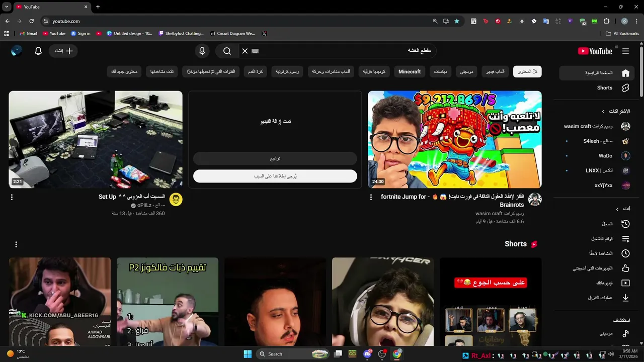Play the red Brainrots video thumbnail
The width and height of the screenshot is (644, 362).
pyautogui.click(x=455, y=140)
